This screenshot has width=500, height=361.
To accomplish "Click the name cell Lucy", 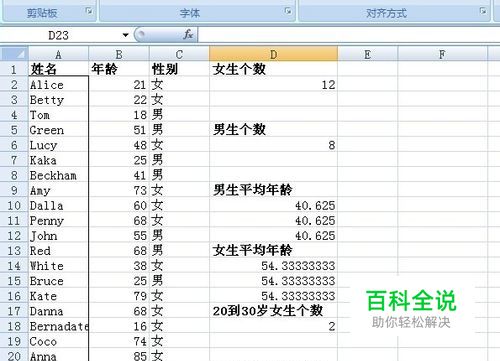I will [x=58, y=145].
